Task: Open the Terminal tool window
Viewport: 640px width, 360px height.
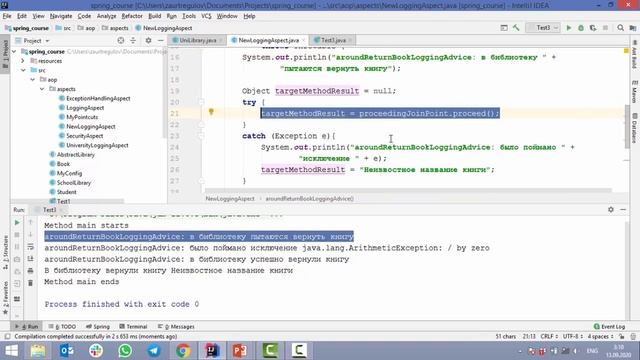Action: click(x=133, y=327)
